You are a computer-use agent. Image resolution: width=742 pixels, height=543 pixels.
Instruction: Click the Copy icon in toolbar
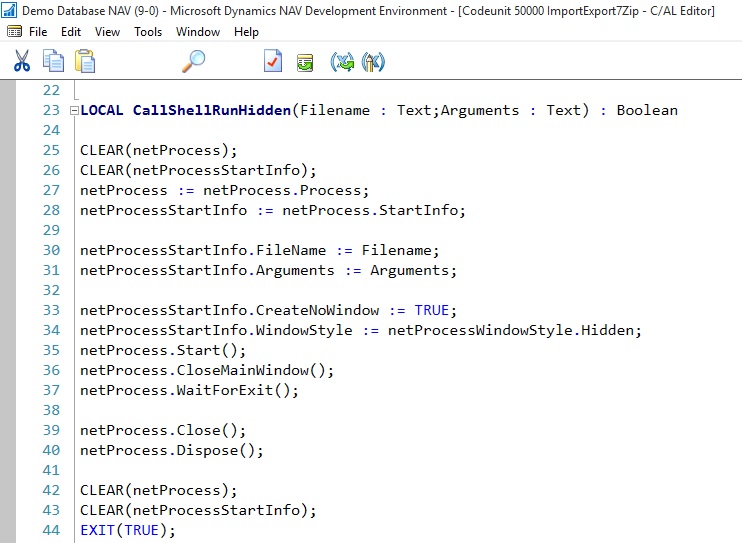(x=53, y=62)
